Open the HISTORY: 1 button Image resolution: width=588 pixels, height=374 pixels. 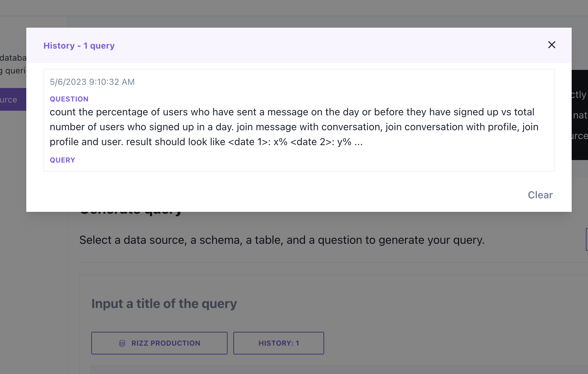click(279, 343)
